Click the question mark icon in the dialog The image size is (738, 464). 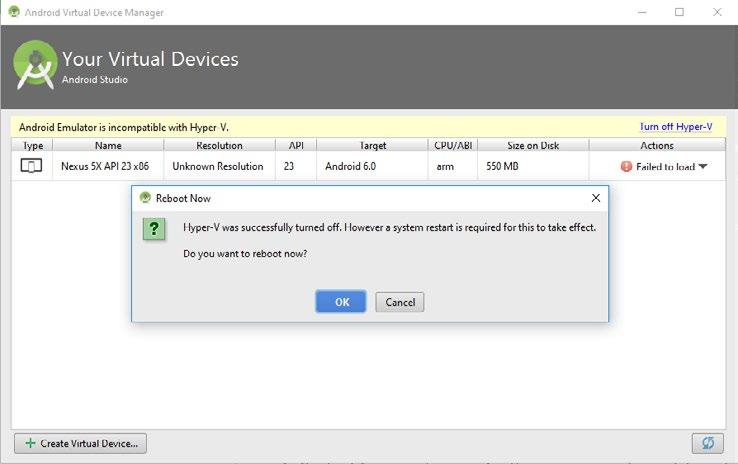tap(154, 229)
